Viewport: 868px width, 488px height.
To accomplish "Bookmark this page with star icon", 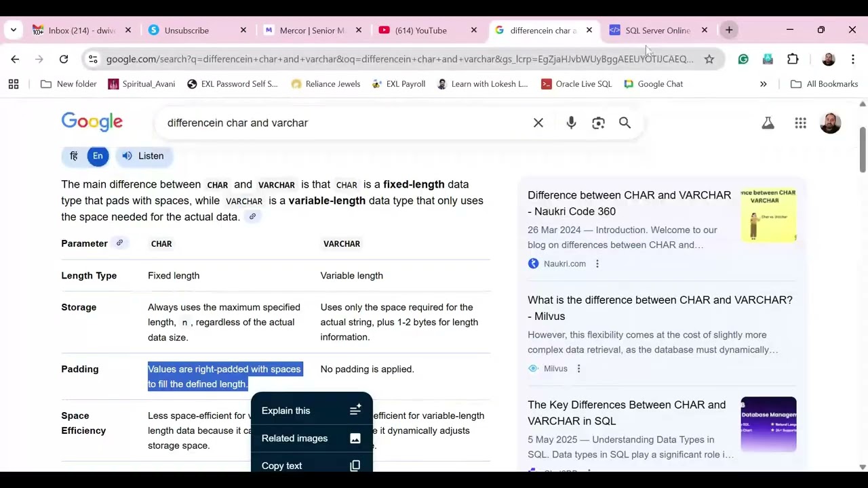I will tap(709, 59).
